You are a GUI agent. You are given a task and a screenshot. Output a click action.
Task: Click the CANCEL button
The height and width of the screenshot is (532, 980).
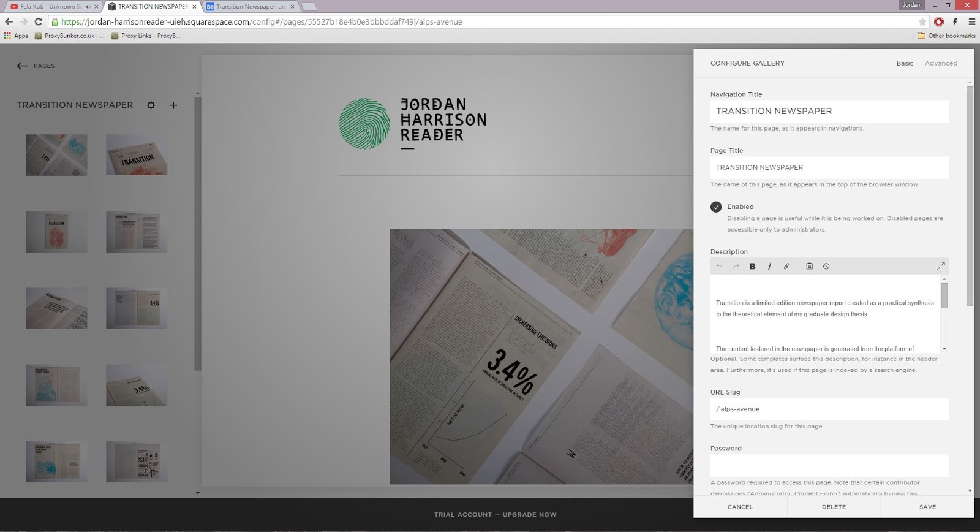coord(740,507)
